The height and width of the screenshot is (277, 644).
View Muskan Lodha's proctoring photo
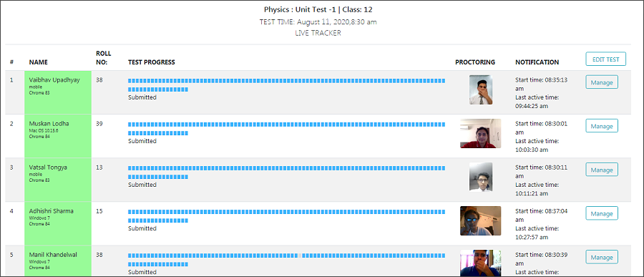click(481, 134)
